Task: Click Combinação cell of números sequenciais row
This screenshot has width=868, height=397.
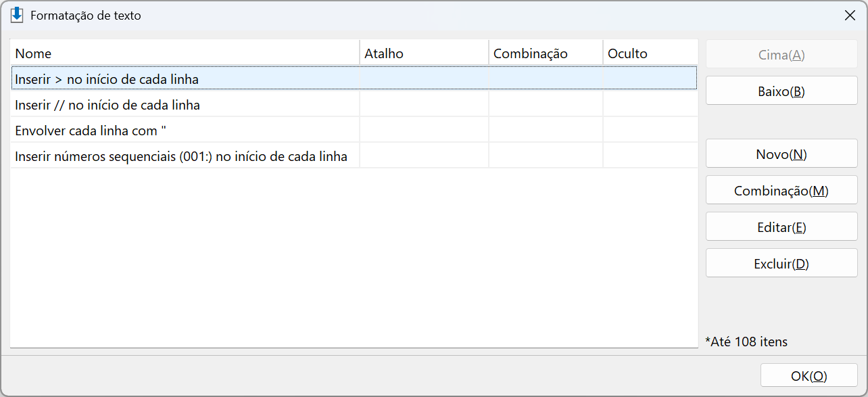Action: point(546,156)
